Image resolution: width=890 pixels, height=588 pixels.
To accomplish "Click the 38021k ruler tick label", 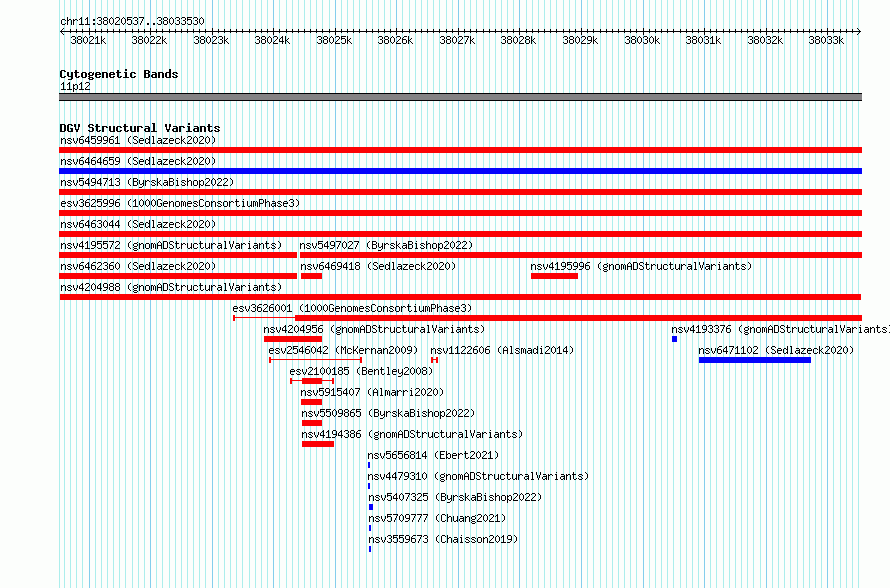I will [88, 40].
